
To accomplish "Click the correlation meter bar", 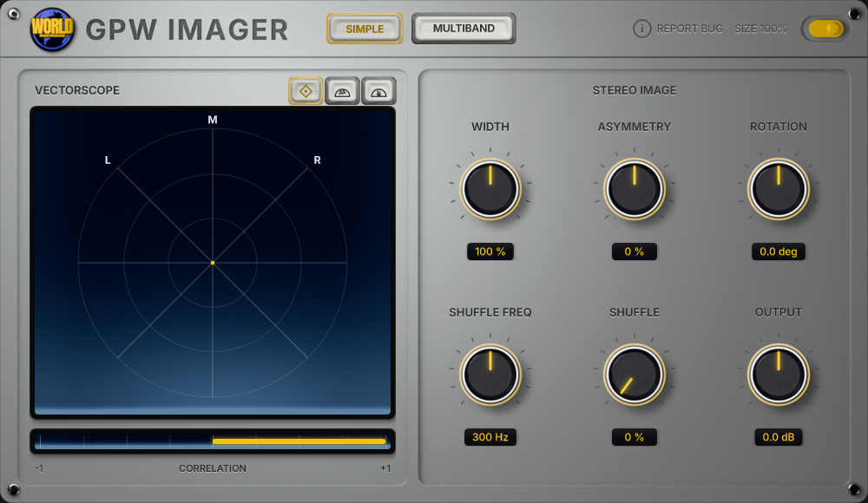I will pyautogui.click(x=213, y=441).
